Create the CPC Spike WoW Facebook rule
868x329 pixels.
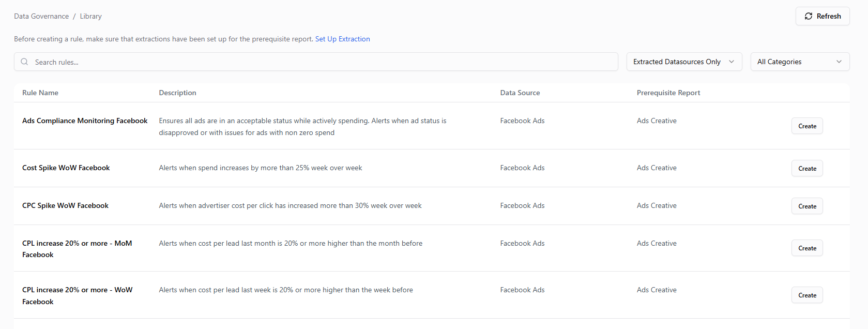(806, 206)
